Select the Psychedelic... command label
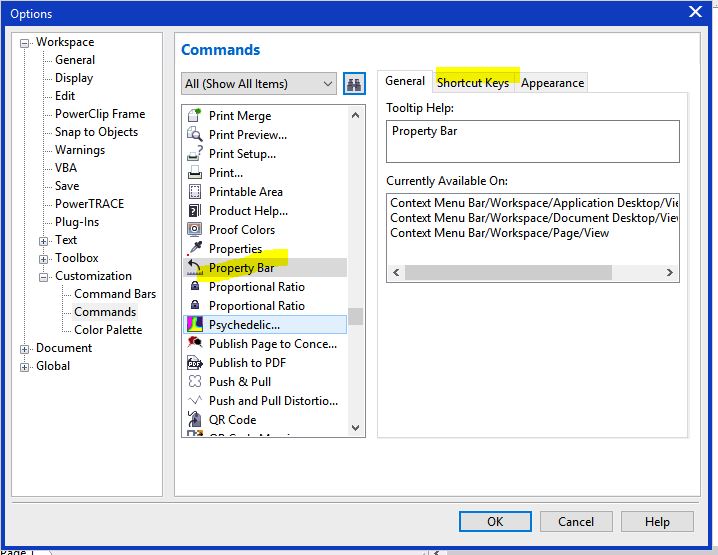This screenshot has height=555, width=718. coord(244,324)
